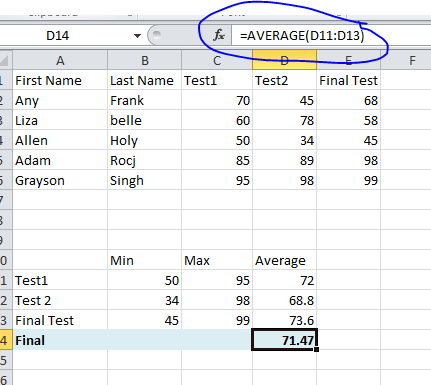
Task: Click the Test1 average value 72
Action: tap(284, 280)
